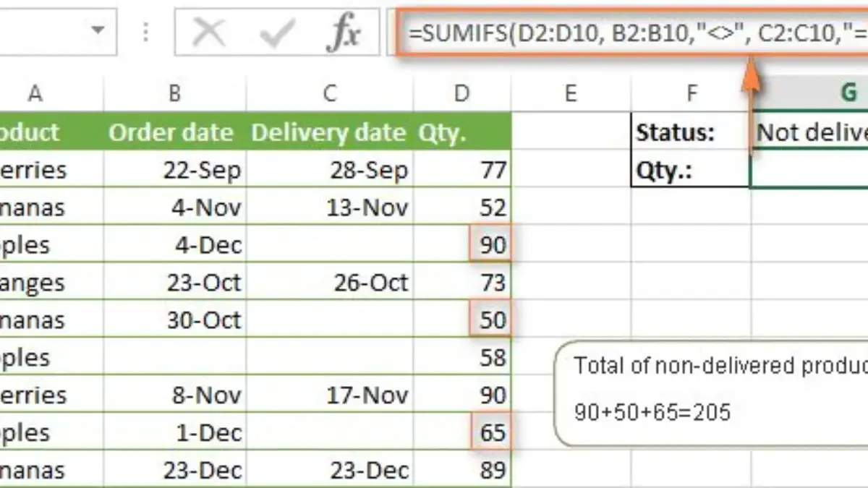The image size is (868, 488).
Task: Select quantity cell '50'
Action: click(461, 320)
